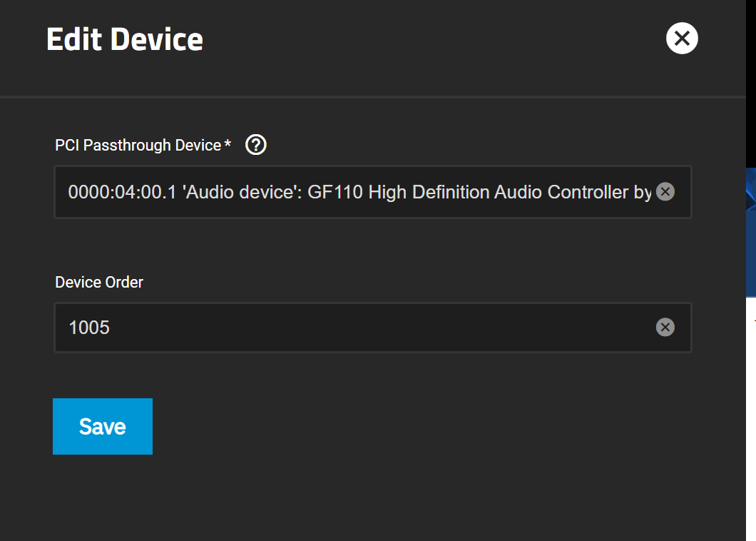Click the divider line under the header
The image size is (756, 541).
coord(373,97)
